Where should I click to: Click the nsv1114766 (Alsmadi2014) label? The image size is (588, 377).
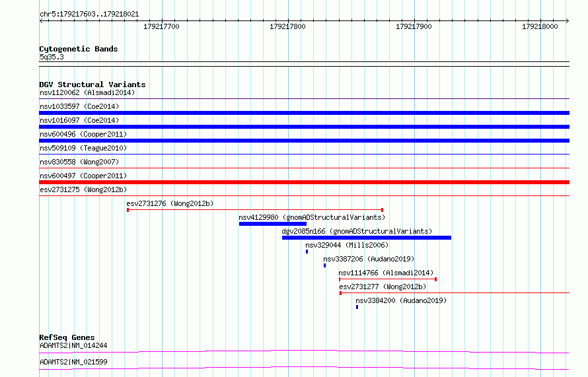386,273
